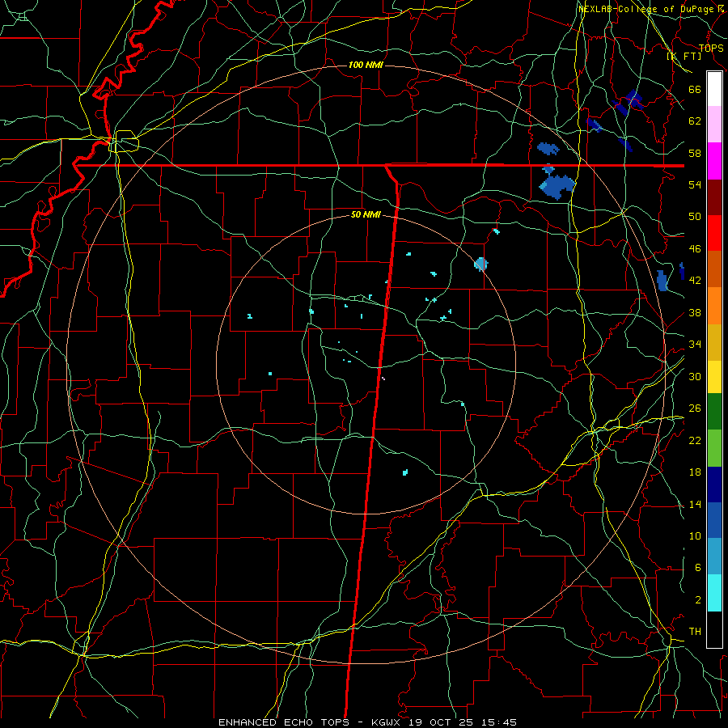Click the 66 legend value label

(695, 90)
